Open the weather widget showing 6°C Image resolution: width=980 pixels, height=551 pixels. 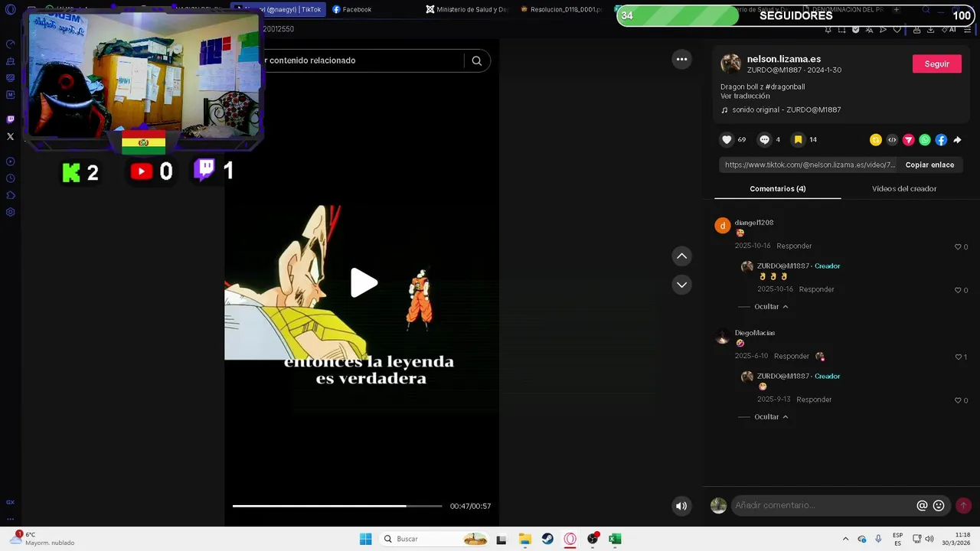tap(42, 539)
